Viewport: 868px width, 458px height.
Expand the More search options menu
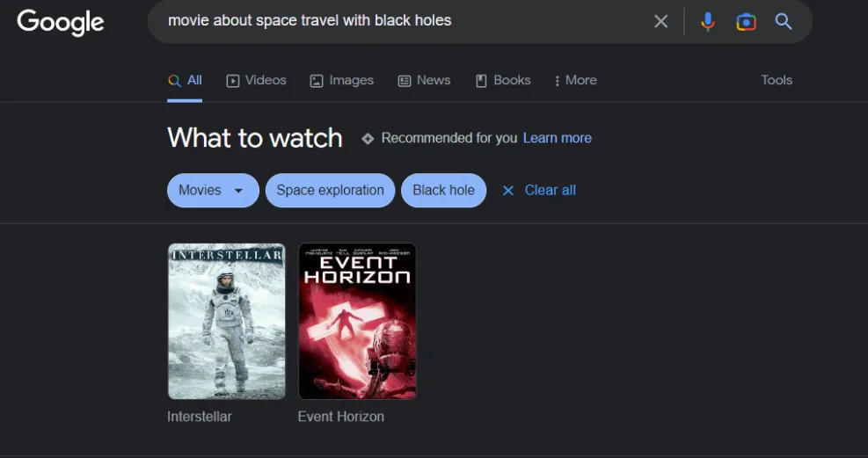click(575, 80)
